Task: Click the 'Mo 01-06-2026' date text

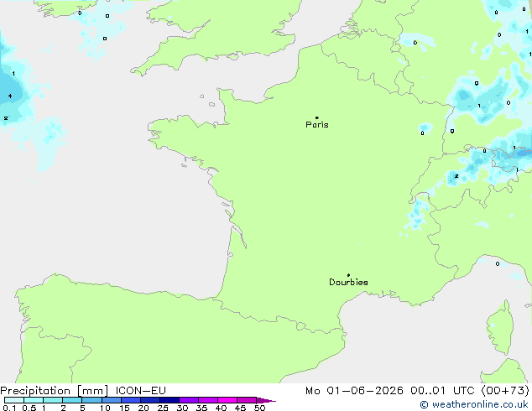Action: [x=354, y=391]
